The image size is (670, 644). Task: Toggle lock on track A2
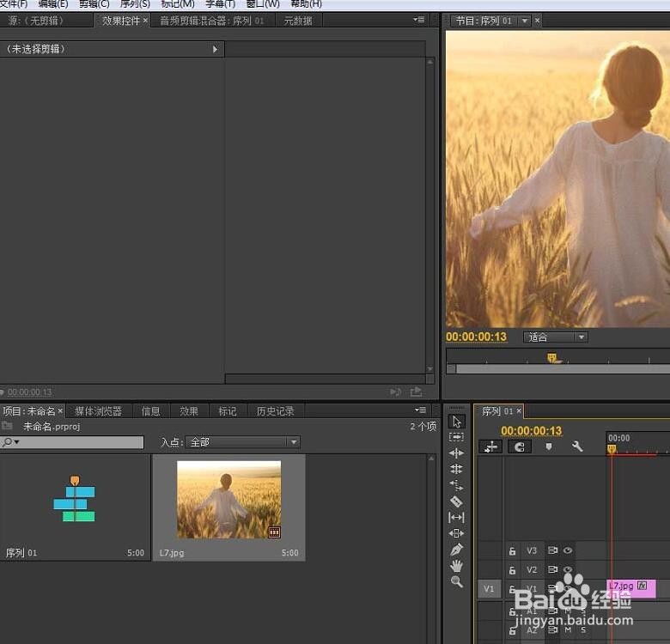pyautogui.click(x=512, y=630)
